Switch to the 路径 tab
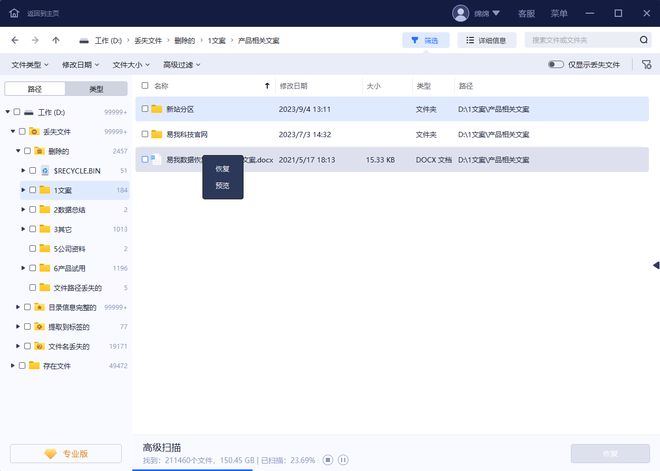 [35, 89]
